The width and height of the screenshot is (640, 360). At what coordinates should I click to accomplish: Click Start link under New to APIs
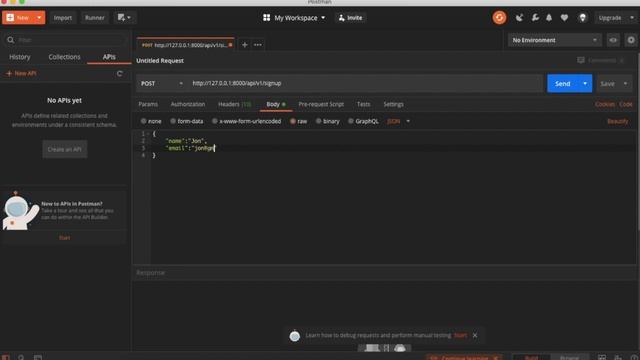[x=64, y=238]
